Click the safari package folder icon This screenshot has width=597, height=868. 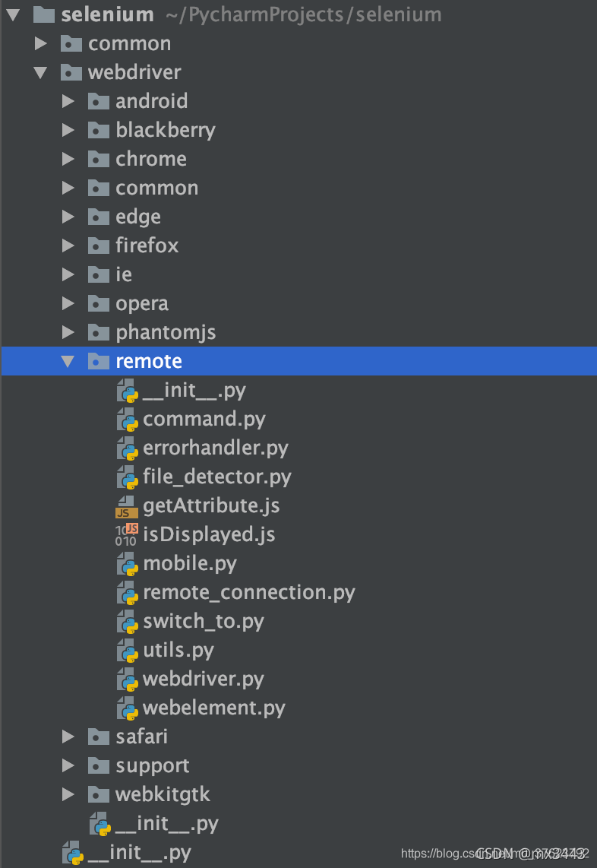click(x=99, y=737)
